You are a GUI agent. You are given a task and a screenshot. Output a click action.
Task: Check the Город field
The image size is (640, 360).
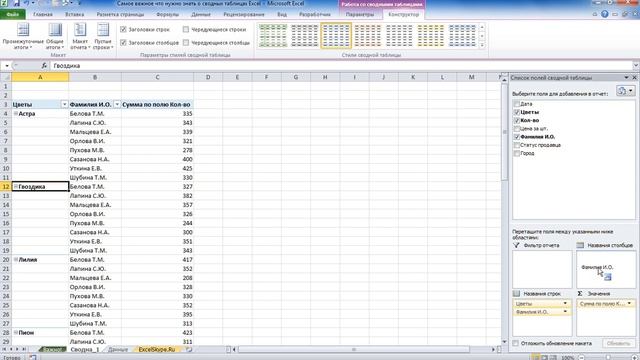(517, 153)
